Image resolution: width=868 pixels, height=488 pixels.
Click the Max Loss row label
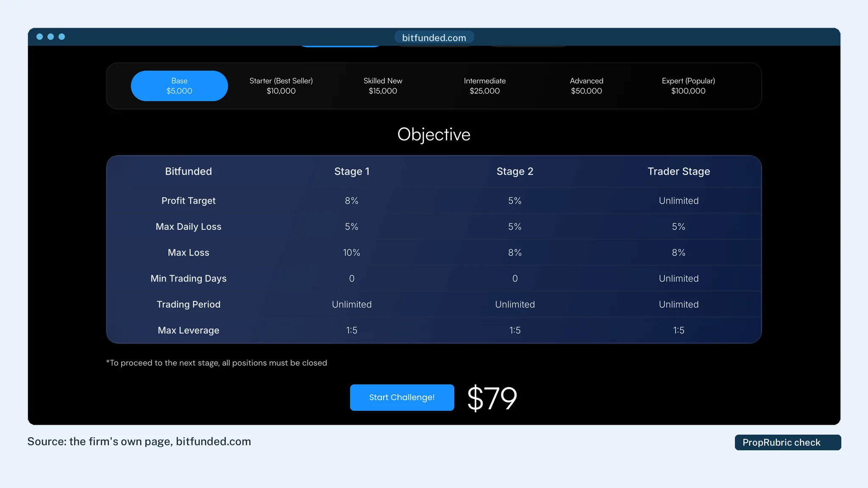pyautogui.click(x=189, y=252)
